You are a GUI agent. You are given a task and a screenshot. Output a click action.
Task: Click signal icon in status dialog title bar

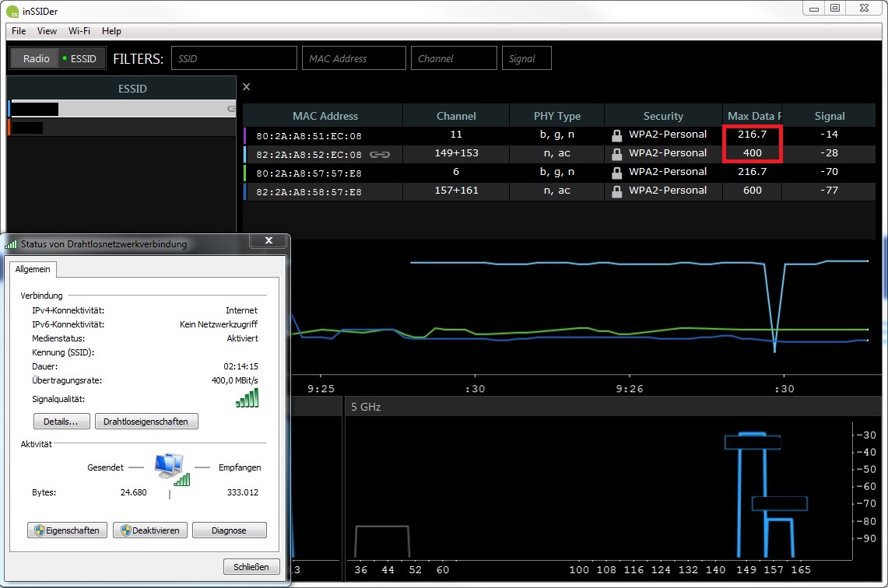(x=11, y=244)
